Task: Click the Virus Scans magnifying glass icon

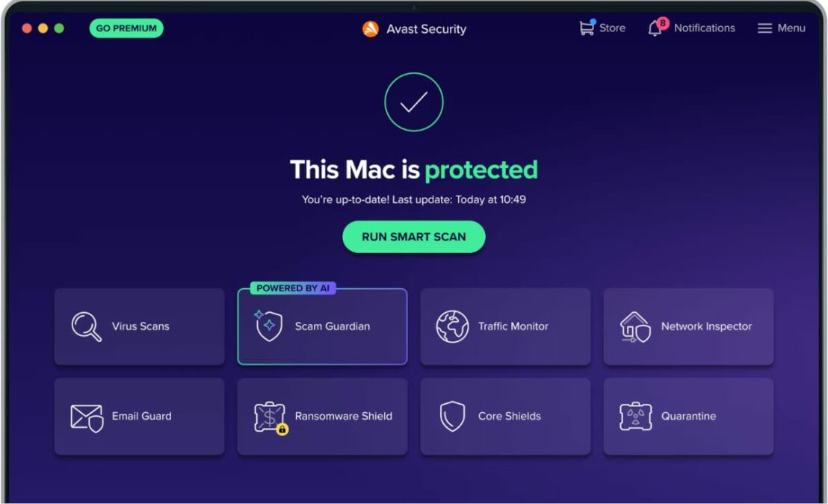Action: coord(86,327)
